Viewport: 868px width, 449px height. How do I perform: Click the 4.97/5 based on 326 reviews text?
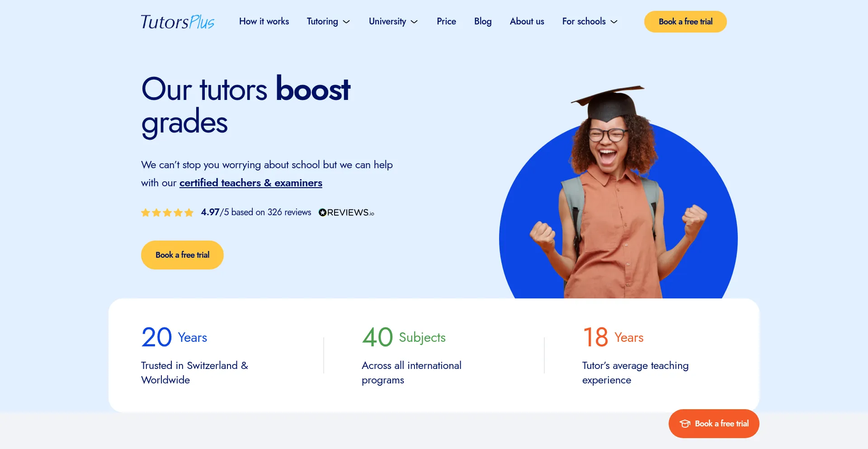pyautogui.click(x=256, y=212)
